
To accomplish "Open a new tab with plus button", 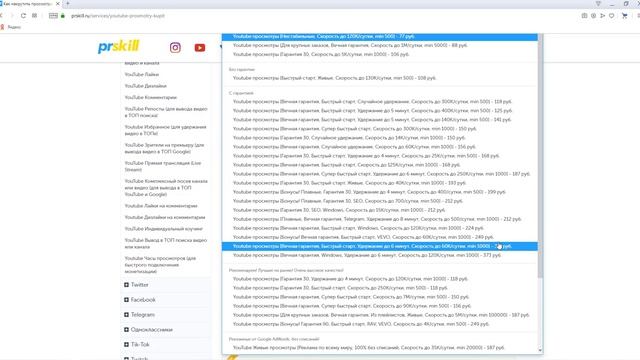I will [68, 4].
